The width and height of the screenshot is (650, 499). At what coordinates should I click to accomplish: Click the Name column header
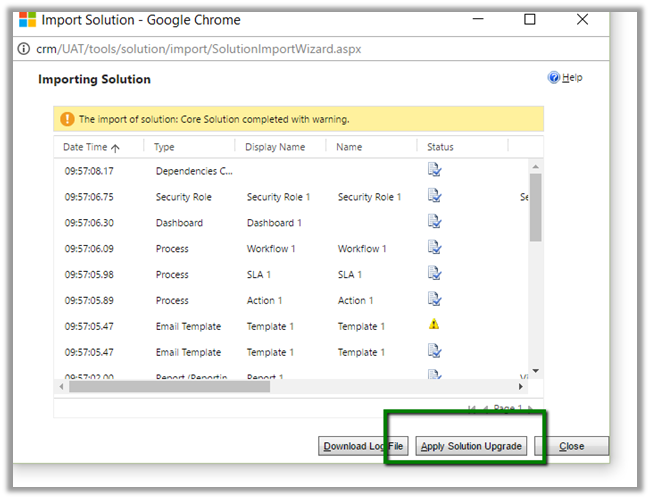(x=349, y=147)
